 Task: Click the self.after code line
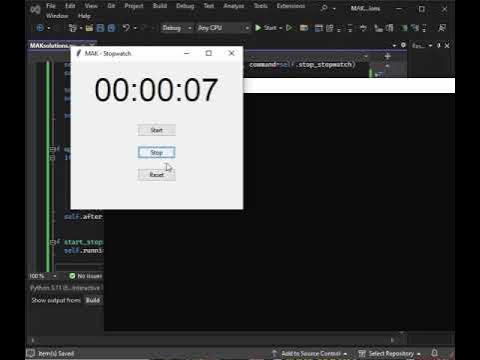coord(83,217)
